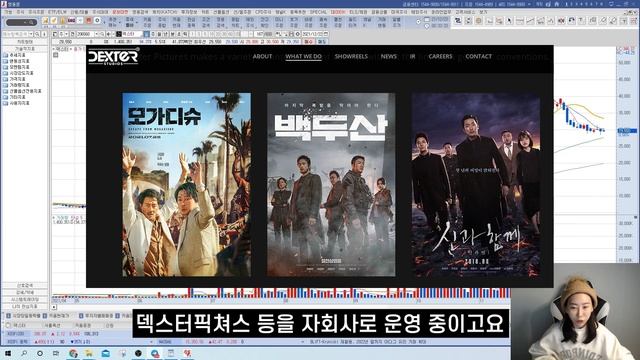Image resolution: width=640 pixels, height=360 pixels.
Task: Open the ETF/ELW menu
Action: (x=57, y=12)
